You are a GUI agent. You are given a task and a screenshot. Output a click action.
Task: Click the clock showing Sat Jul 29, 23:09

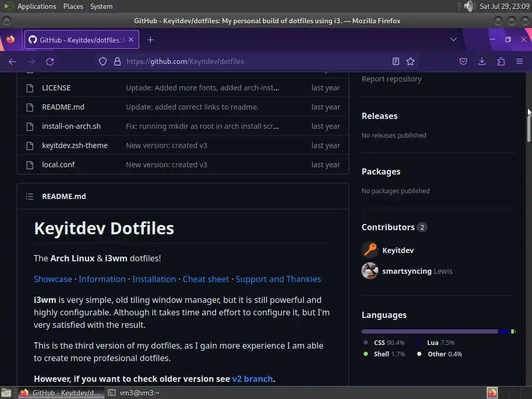click(504, 6)
